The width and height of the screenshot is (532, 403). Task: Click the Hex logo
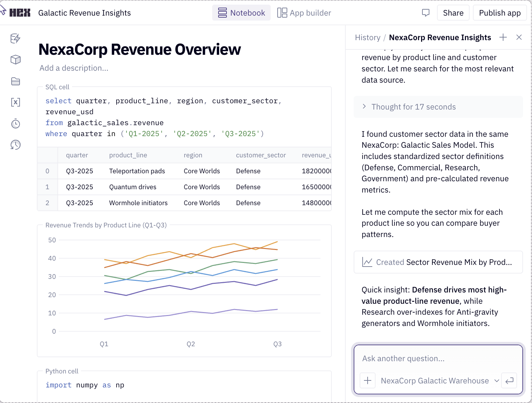click(x=20, y=13)
